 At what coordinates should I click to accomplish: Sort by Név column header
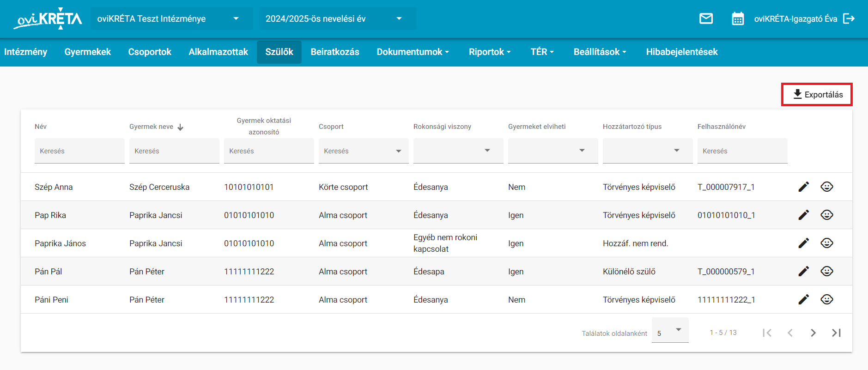point(41,127)
